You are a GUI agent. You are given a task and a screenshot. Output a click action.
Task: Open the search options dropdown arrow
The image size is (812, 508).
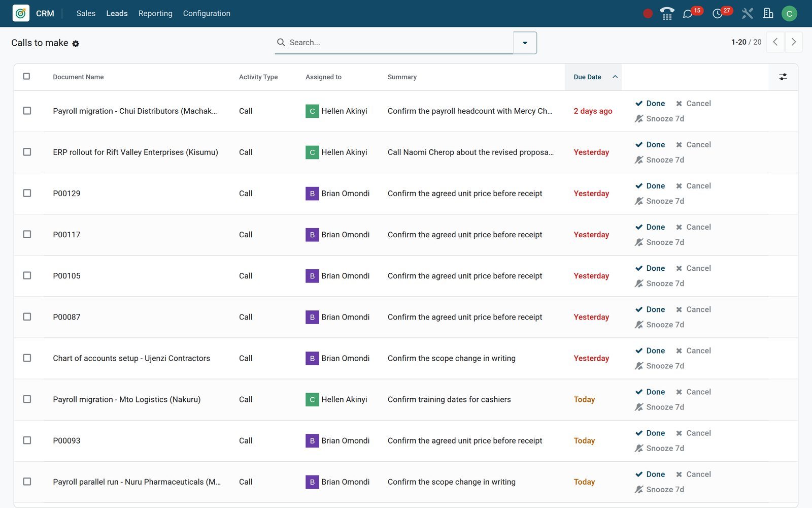click(525, 43)
